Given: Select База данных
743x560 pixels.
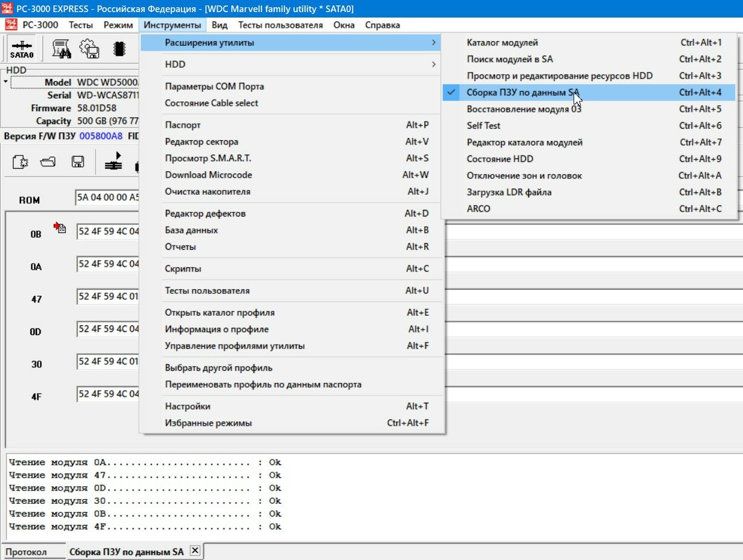Looking at the screenshot, I should tap(292, 230).
